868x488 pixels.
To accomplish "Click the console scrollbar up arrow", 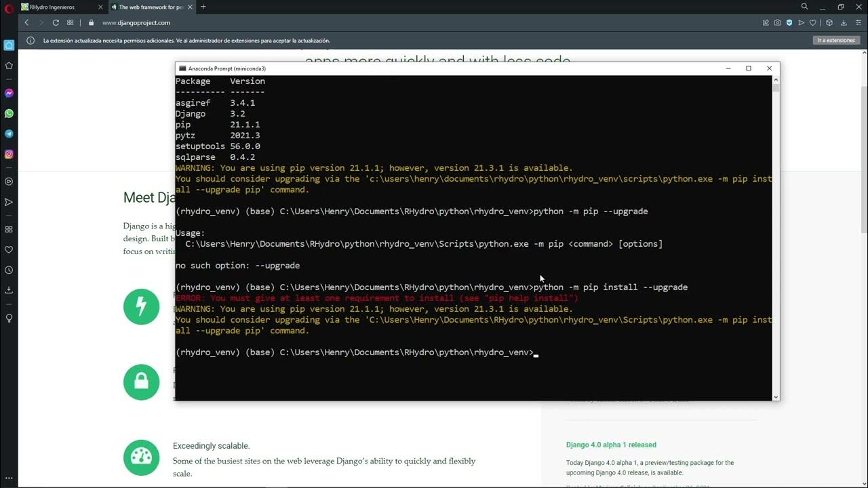I will click(x=776, y=79).
